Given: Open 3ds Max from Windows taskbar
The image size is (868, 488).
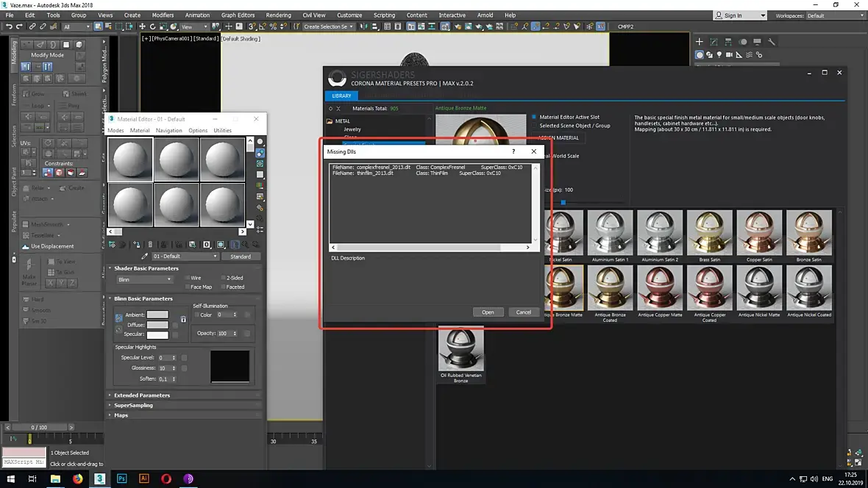Looking at the screenshot, I should [99, 478].
